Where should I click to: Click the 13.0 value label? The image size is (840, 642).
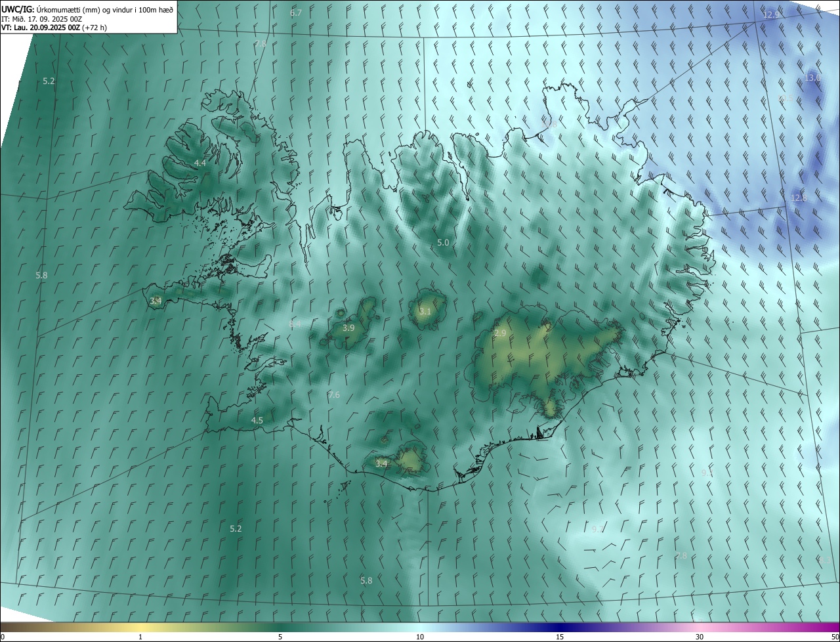click(812, 77)
